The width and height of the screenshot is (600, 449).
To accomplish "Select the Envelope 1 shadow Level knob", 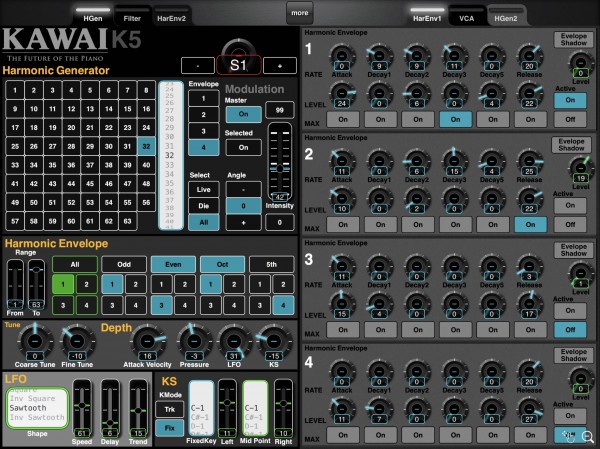I will click(580, 64).
